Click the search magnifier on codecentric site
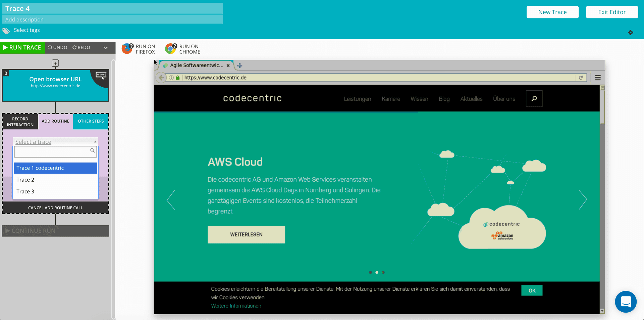Viewport: 644px width, 320px height. [x=534, y=99]
